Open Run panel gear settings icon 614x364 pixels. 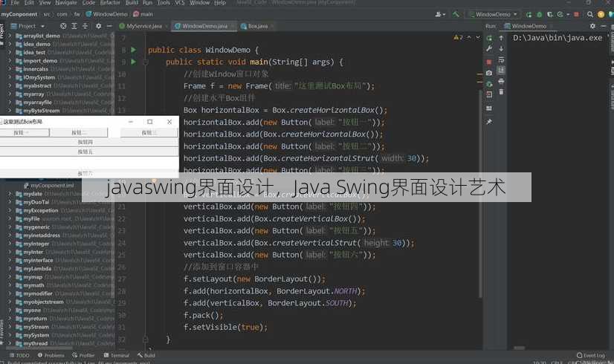(592, 26)
